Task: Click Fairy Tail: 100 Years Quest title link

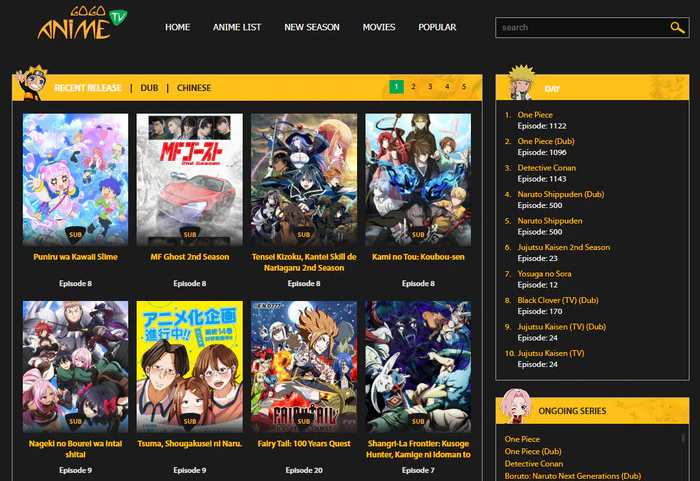Action: point(304,443)
